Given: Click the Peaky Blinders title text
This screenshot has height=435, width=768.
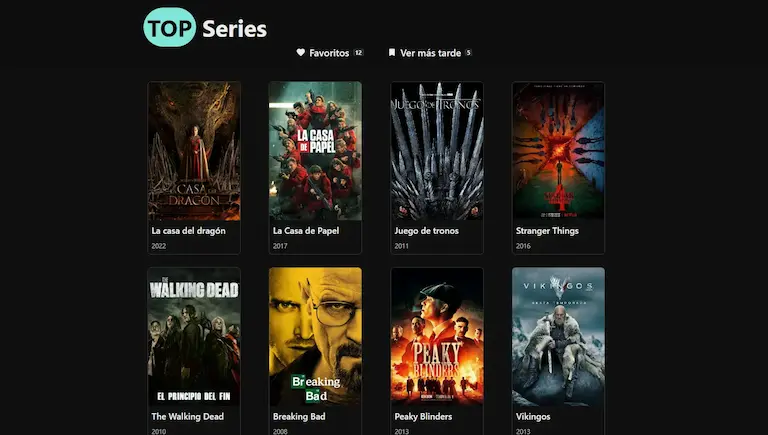Looking at the screenshot, I should coord(423,416).
